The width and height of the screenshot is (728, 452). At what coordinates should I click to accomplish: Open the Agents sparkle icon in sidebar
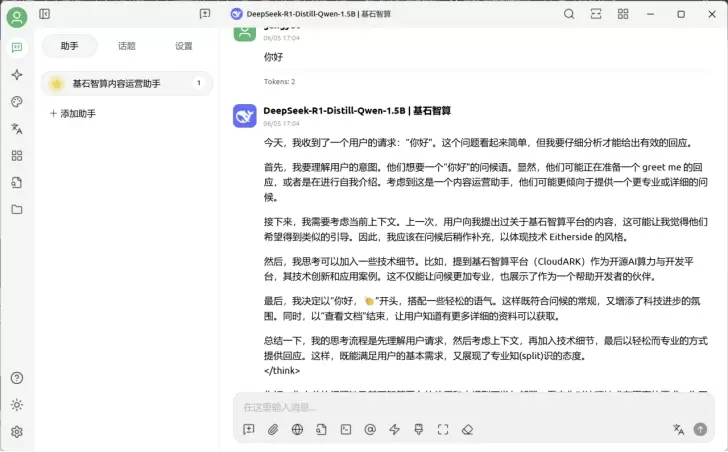[x=16, y=75]
